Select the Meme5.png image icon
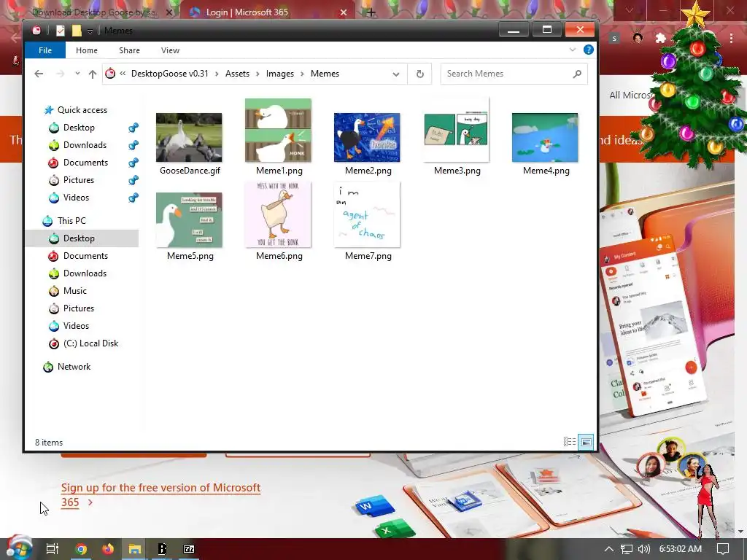The image size is (747, 560). tap(189, 220)
